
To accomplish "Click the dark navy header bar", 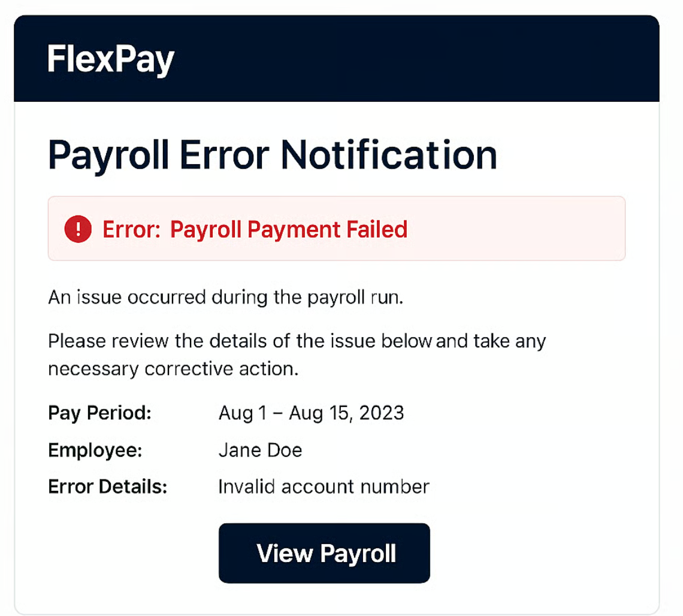I will click(419, 60).
